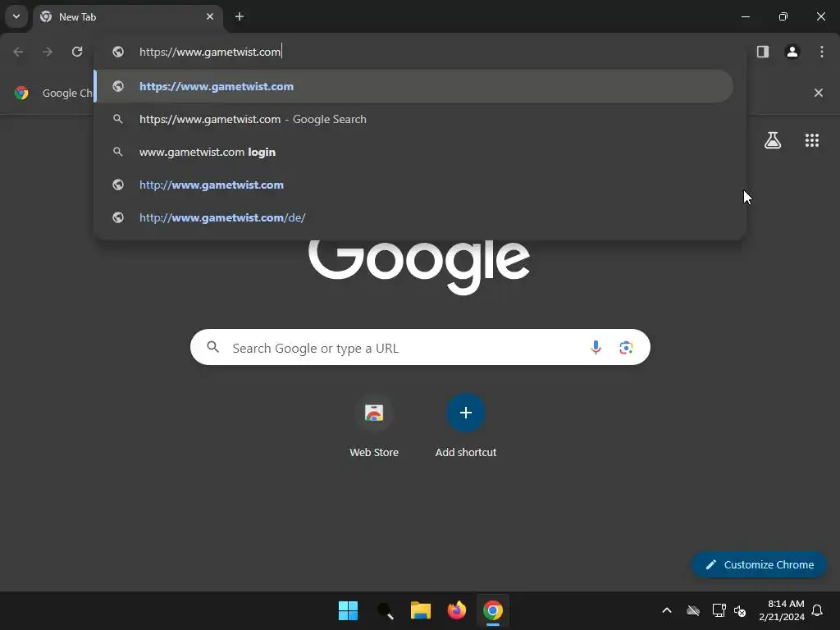The width and height of the screenshot is (840, 630).
Task: Close the New Tab tab
Action: (x=210, y=16)
